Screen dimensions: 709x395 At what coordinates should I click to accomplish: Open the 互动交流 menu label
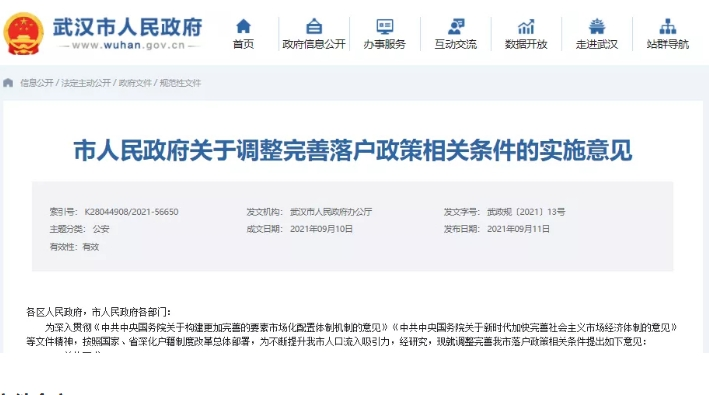coord(455,44)
